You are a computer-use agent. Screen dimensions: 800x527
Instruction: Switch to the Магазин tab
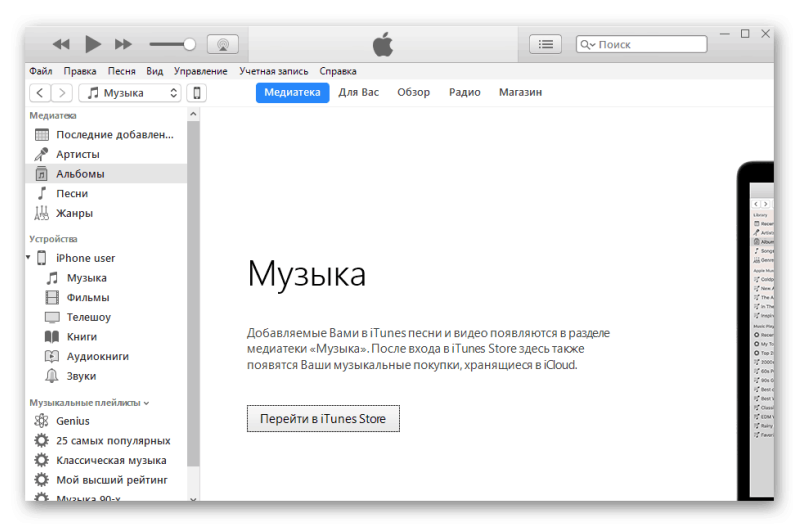point(520,92)
